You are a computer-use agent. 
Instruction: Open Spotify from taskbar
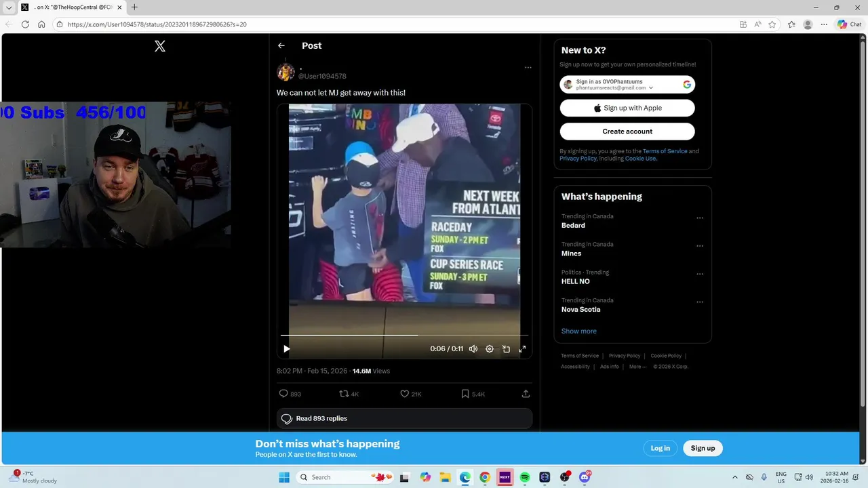coord(524,477)
